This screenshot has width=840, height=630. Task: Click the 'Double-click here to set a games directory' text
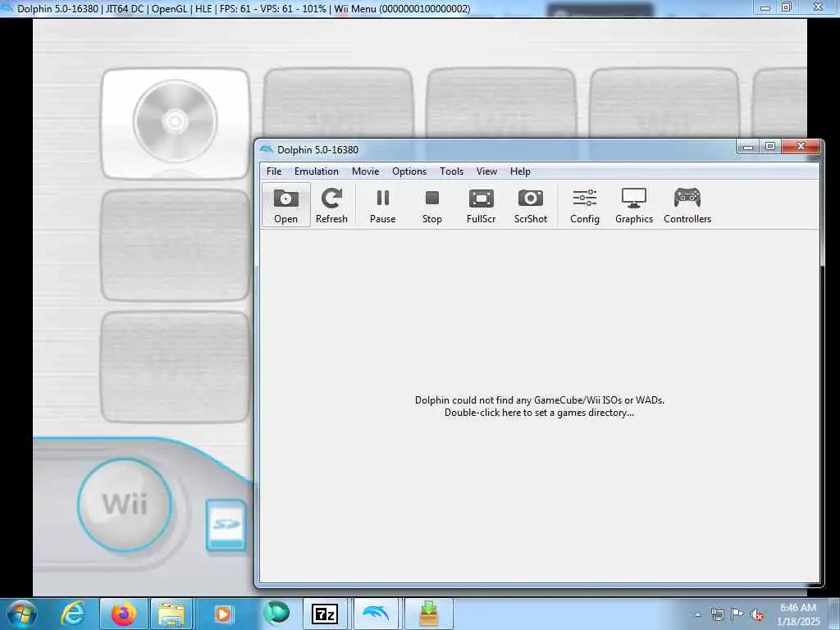point(539,413)
